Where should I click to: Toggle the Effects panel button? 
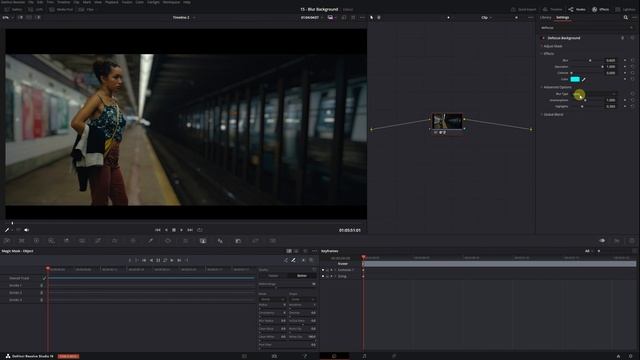point(600,9)
